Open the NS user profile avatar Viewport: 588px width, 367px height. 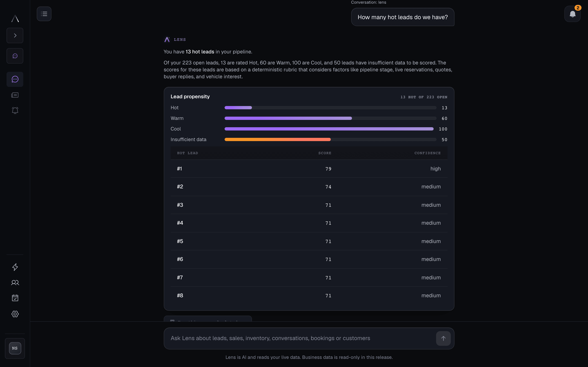pyautogui.click(x=15, y=348)
